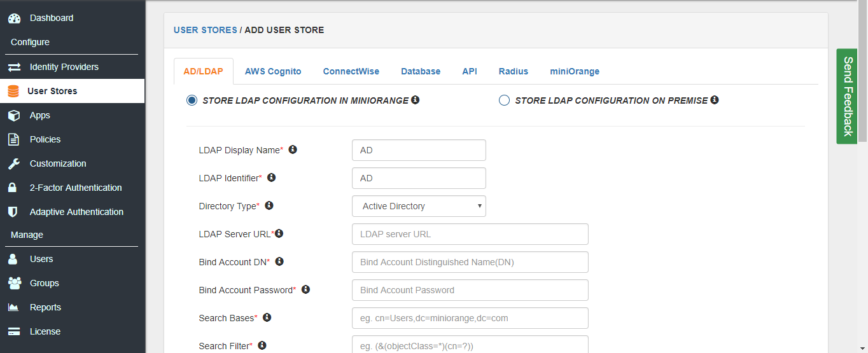Click the Dashboard gauge icon
Viewport: 868px width, 353px height.
[x=14, y=18]
